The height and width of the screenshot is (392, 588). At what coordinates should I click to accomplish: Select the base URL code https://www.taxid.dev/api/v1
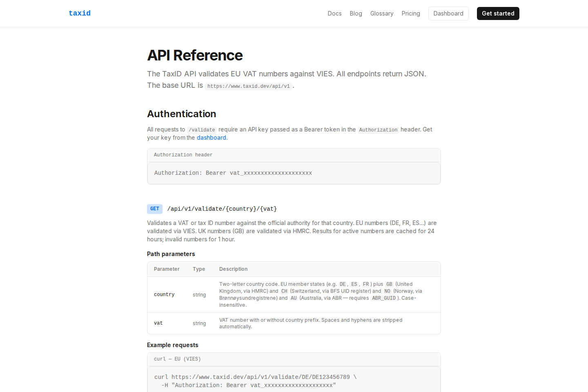click(x=249, y=86)
